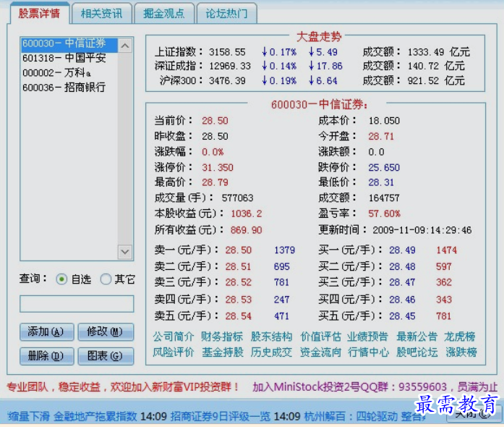
Task: Click the 招商证券9日评级一览 news headline
Action: click(x=220, y=417)
